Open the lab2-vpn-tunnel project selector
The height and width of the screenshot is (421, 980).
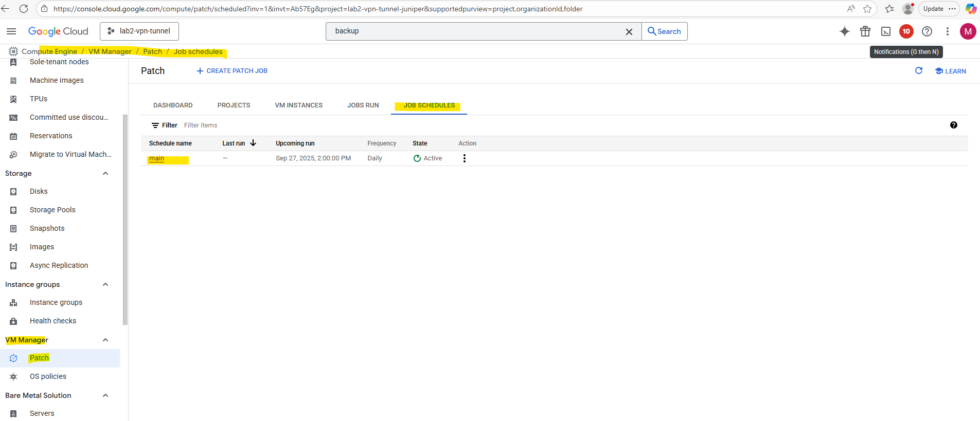pos(139,31)
